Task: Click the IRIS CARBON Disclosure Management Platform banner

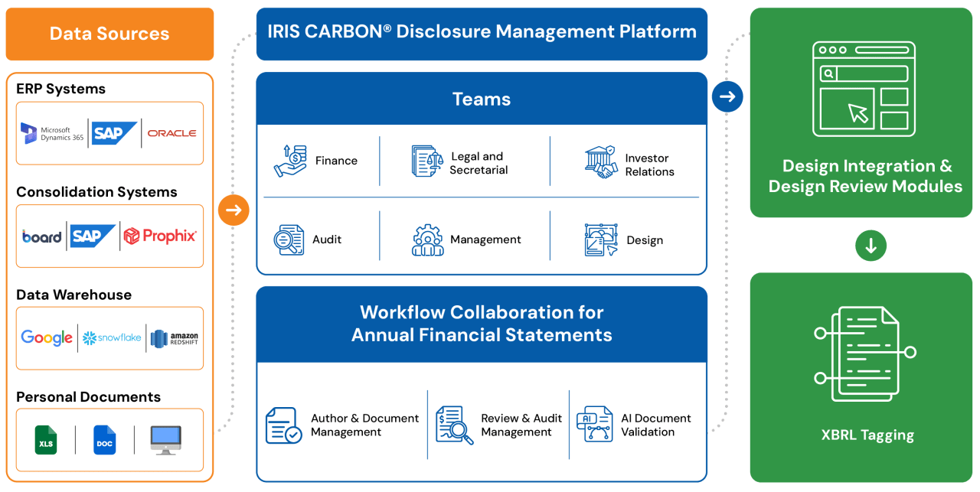Action: pyautogui.click(x=482, y=34)
